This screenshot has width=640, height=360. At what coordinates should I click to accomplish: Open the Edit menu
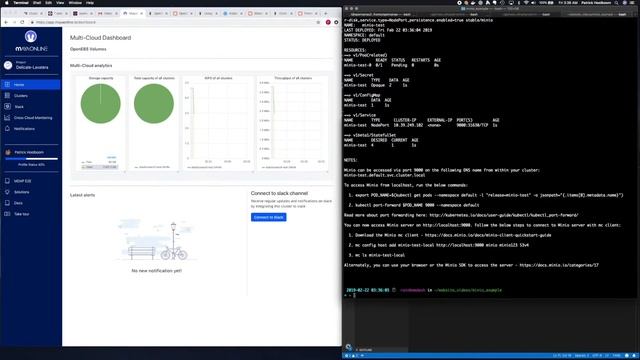(x=49, y=3)
